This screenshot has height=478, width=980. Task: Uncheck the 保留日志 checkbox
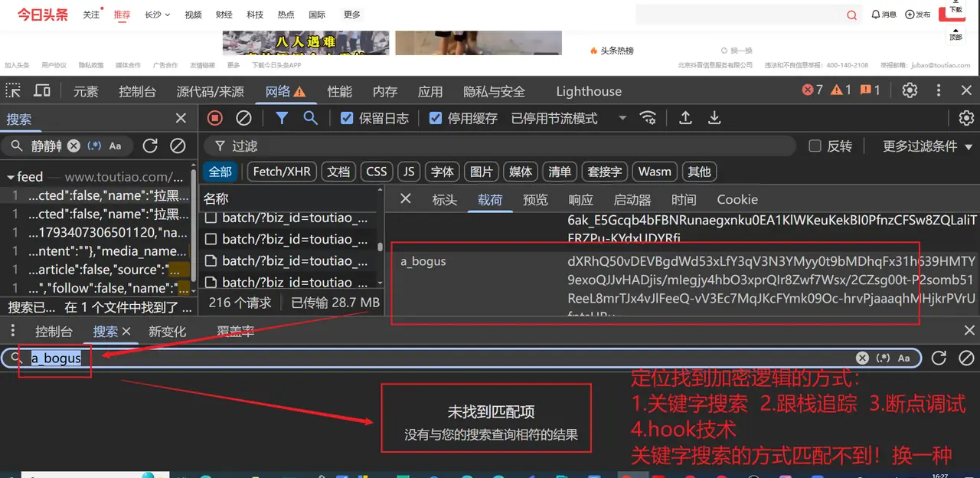[x=347, y=118]
